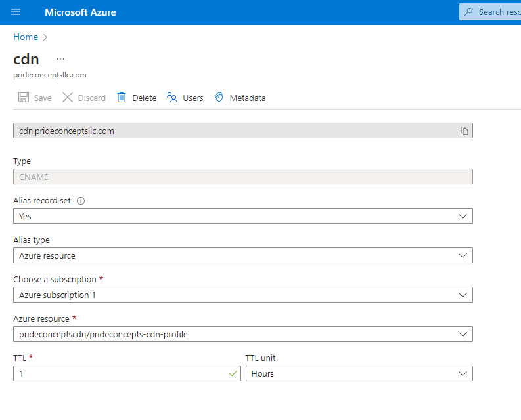Click the Azure resource label
The height and width of the screenshot is (420, 521).
pyautogui.click(x=41, y=319)
